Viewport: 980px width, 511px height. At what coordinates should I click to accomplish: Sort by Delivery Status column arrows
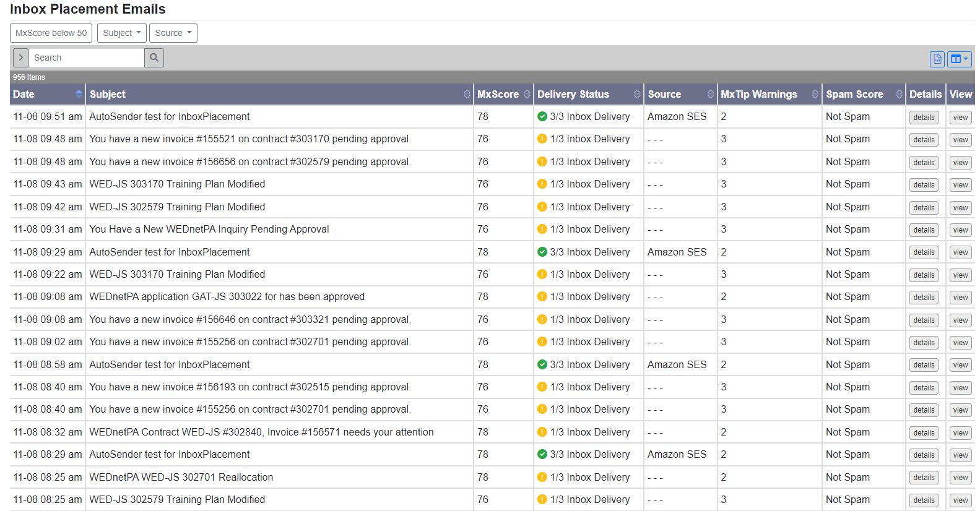[637, 94]
